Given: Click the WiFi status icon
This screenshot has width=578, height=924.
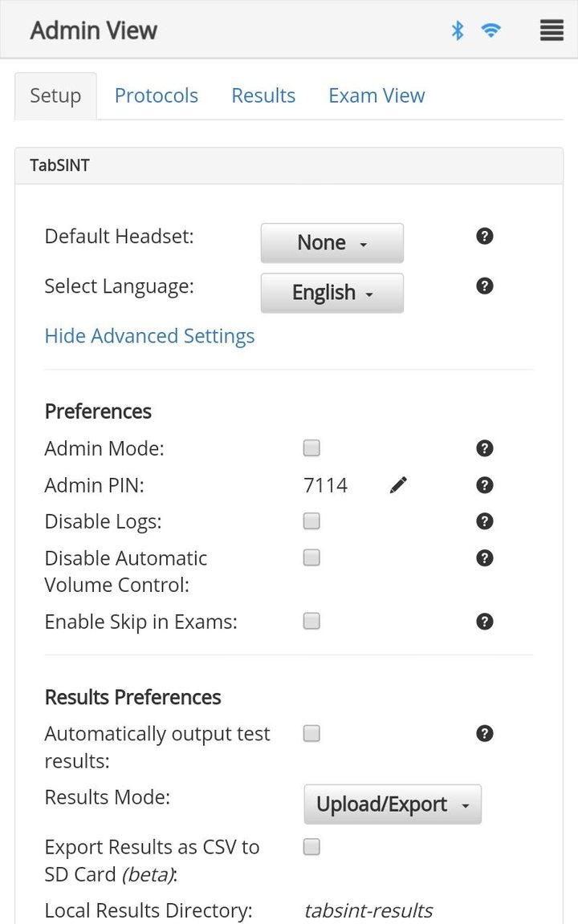Looking at the screenshot, I should 491,30.
